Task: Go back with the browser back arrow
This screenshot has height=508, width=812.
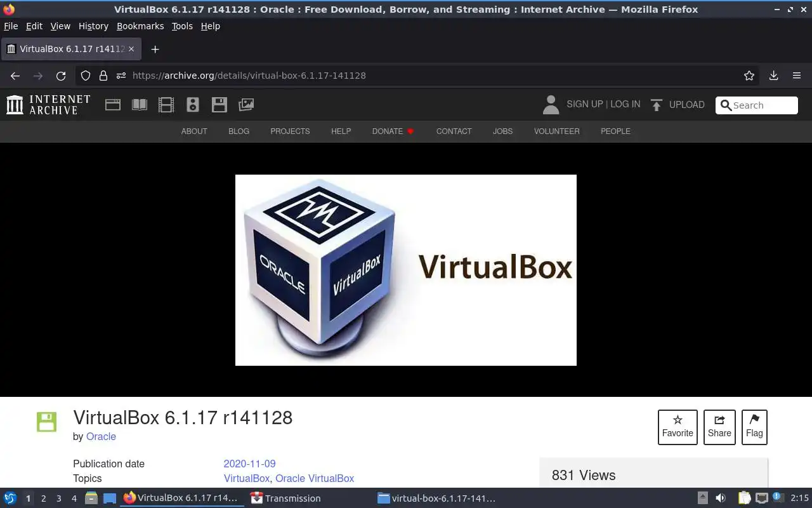Action: [x=15, y=76]
